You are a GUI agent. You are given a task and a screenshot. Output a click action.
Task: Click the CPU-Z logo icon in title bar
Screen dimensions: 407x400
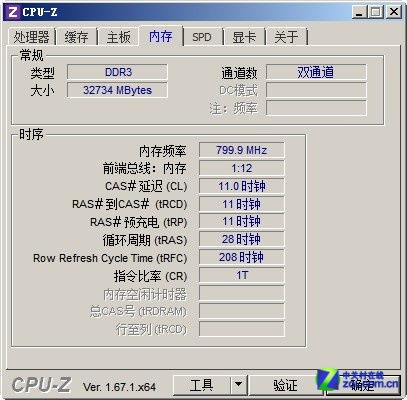point(13,12)
